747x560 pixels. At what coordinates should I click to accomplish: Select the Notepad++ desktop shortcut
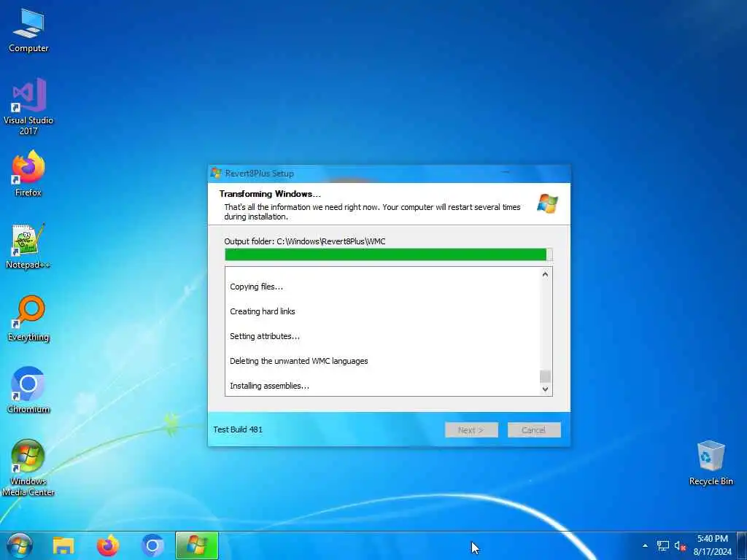click(28, 246)
